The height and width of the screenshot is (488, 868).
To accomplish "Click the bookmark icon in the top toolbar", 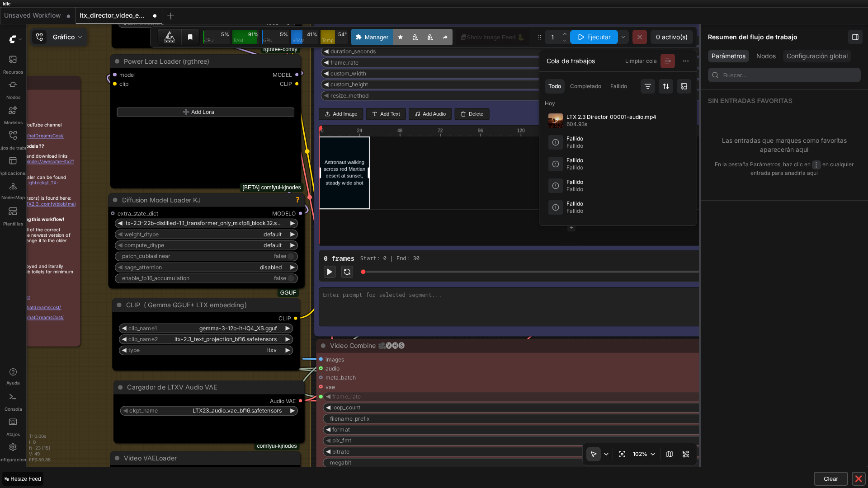I will (x=190, y=37).
